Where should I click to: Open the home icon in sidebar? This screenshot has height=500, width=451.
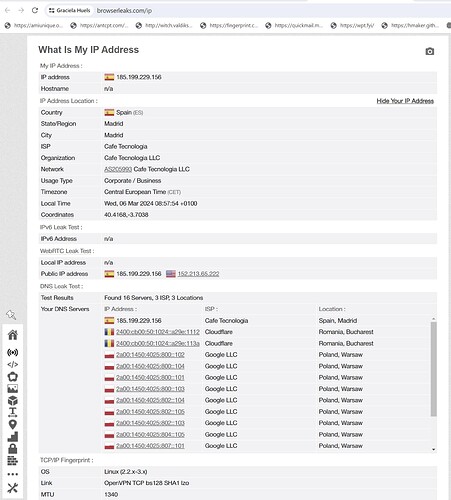[x=13, y=335]
